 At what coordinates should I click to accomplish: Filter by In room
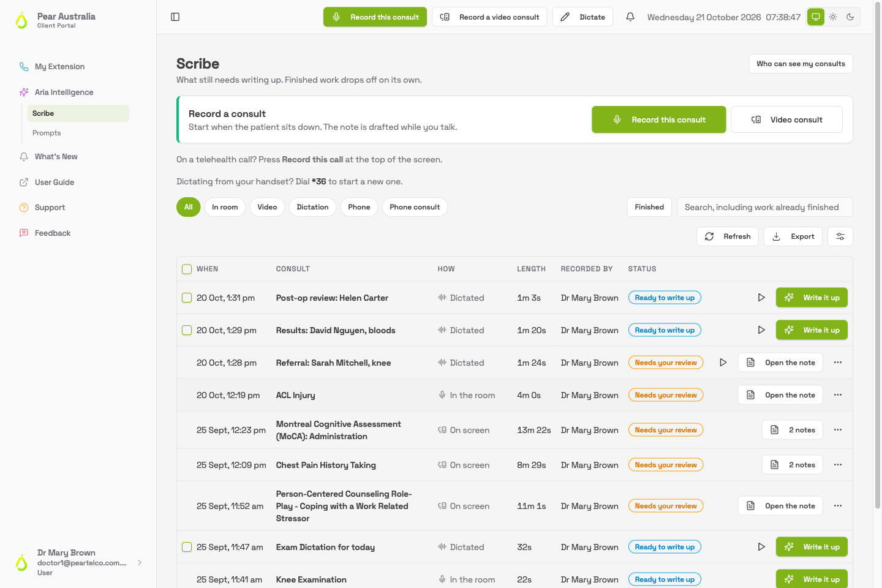coord(225,207)
